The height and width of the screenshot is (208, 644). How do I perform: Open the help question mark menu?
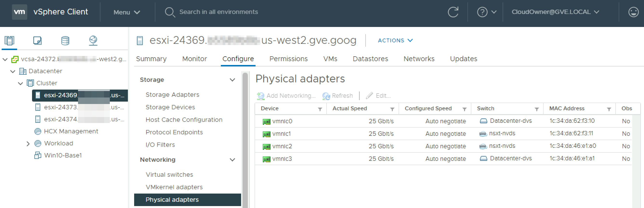[486, 12]
